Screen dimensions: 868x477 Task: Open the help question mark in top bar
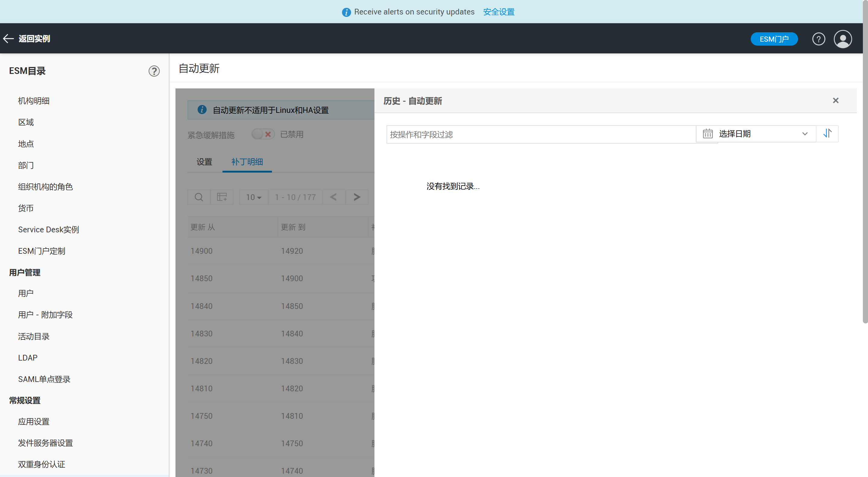818,39
